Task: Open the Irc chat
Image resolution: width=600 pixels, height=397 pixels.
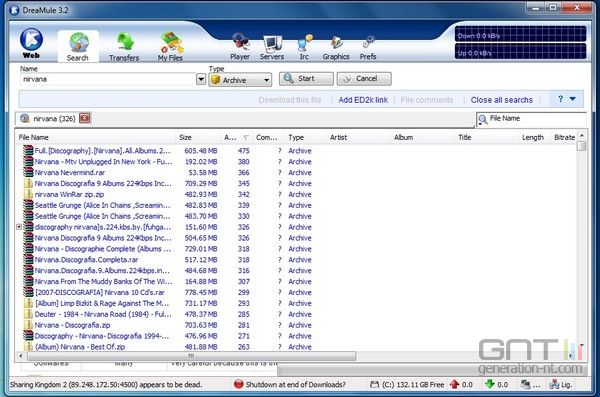Action: tap(304, 47)
